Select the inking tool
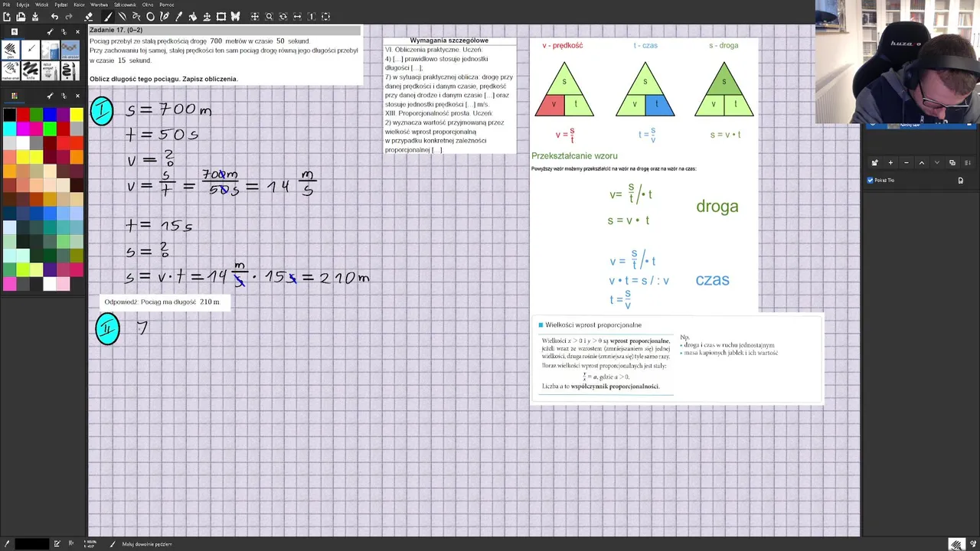Viewport: 980px width, 551px height. click(x=165, y=17)
